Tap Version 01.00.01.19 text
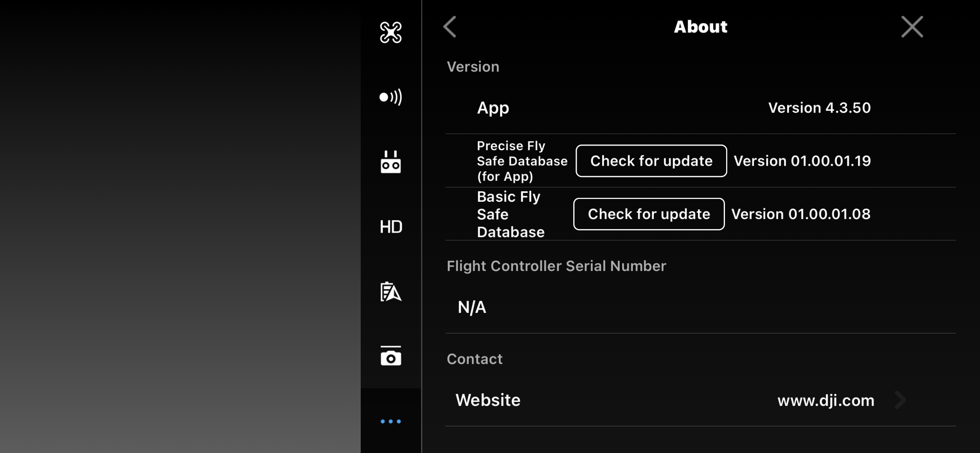980x453 pixels. tap(802, 161)
